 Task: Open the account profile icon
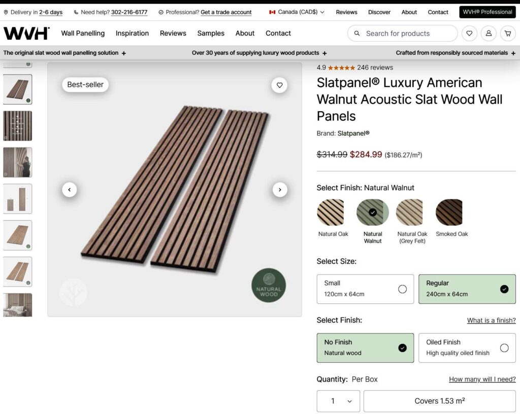point(489,33)
